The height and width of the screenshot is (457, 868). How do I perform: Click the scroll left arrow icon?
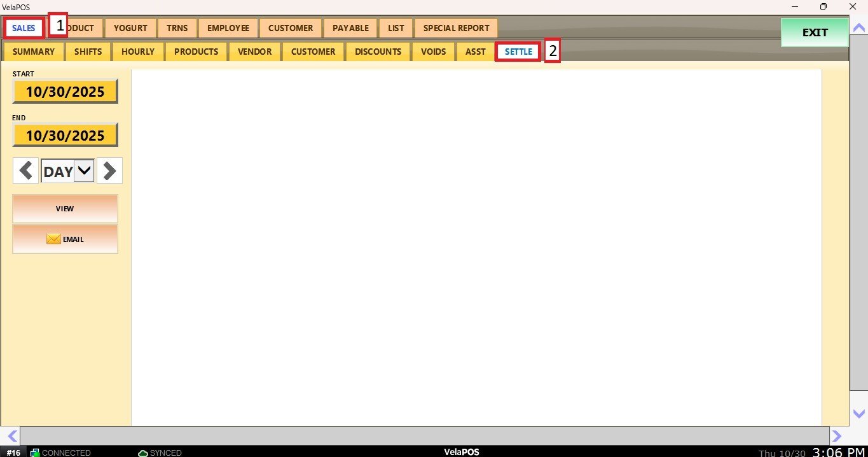[x=11, y=436]
